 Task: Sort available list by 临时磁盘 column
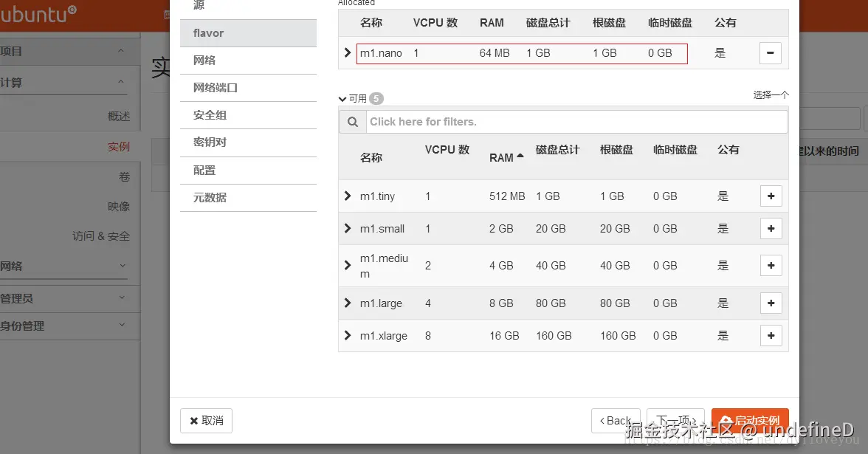(x=675, y=150)
